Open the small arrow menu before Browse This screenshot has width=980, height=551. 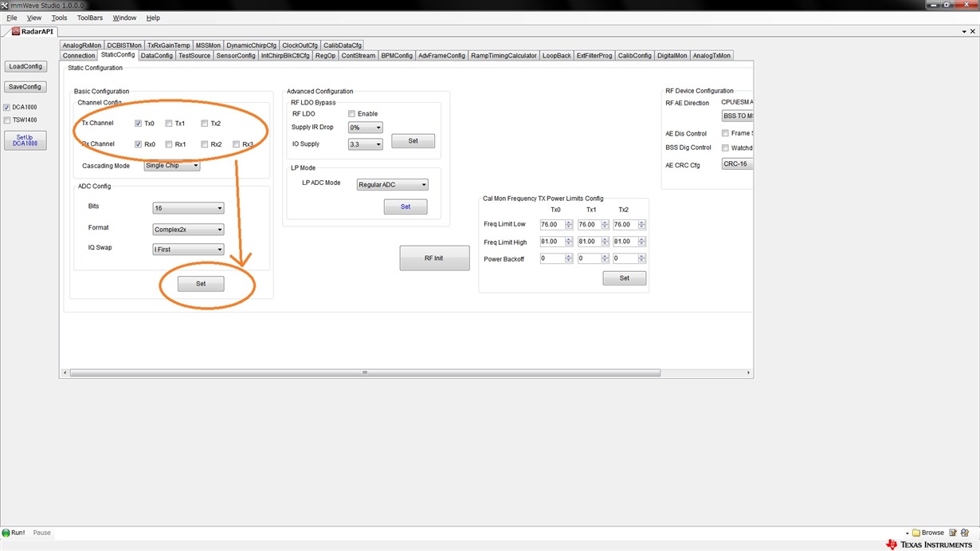point(907,533)
